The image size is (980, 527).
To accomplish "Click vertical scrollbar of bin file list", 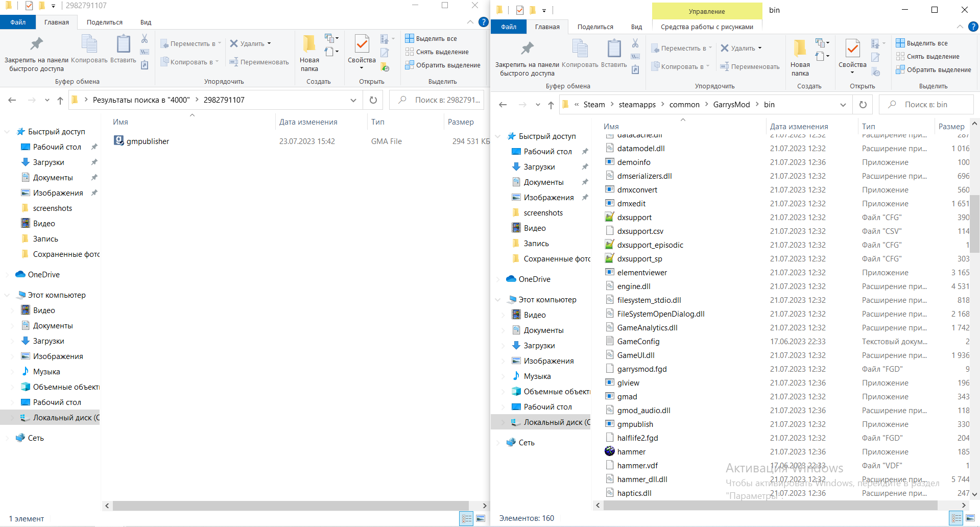I will (975, 224).
